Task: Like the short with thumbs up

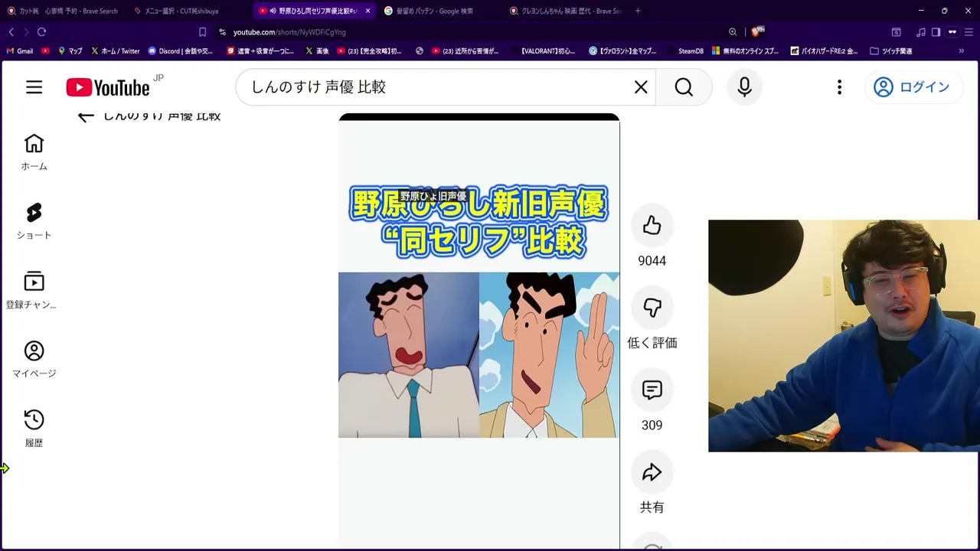Action: click(x=652, y=225)
